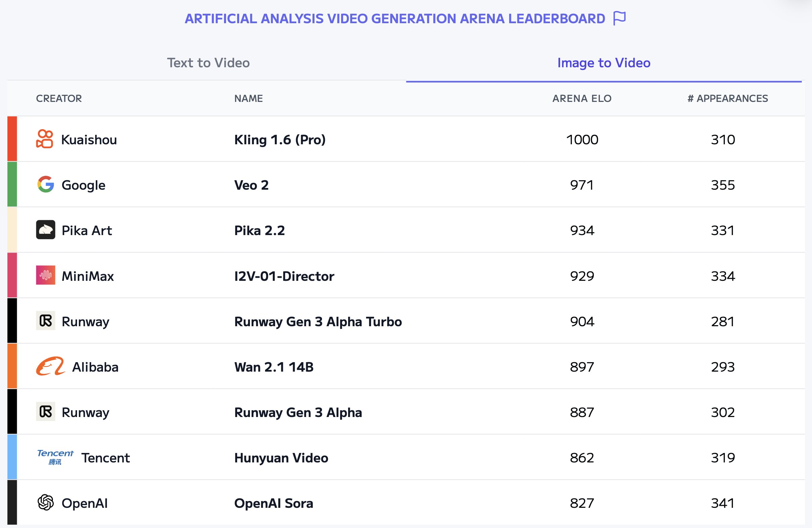Click the red color bar for Kuaishou row

(12, 139)
